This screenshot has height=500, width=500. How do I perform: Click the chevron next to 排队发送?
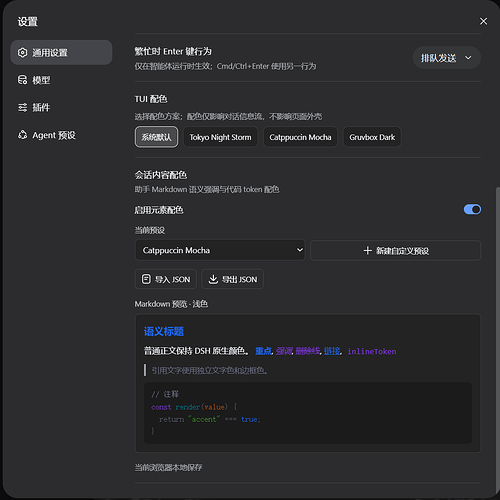pos(468,58)
